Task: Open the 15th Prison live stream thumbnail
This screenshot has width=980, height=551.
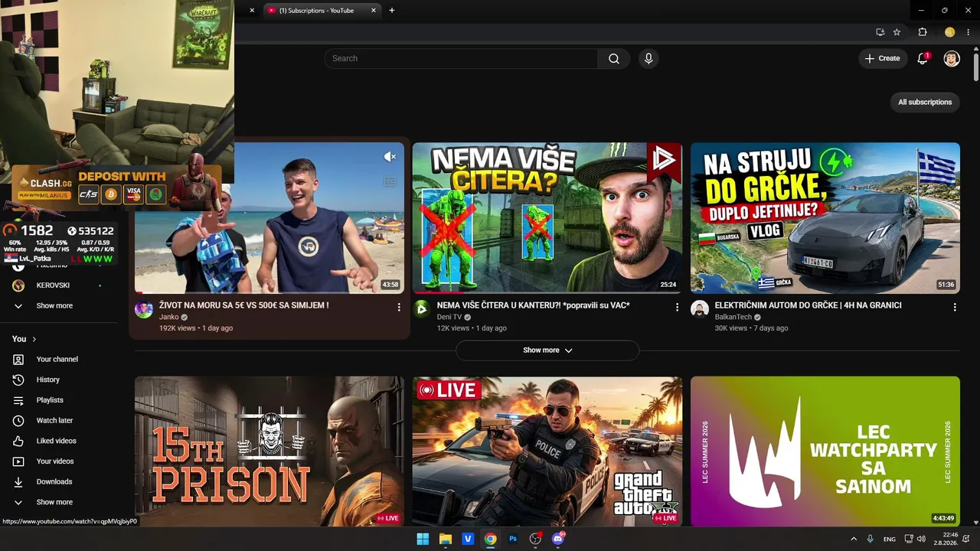Action: tap(269, 452)
